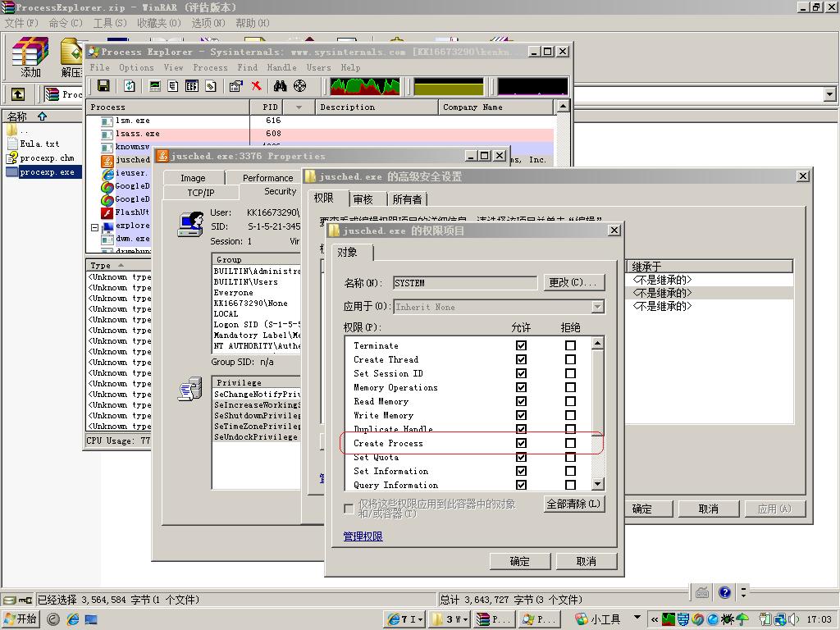Open the Apply-to 'Inherit None' dropdown

tap(597, 307)
